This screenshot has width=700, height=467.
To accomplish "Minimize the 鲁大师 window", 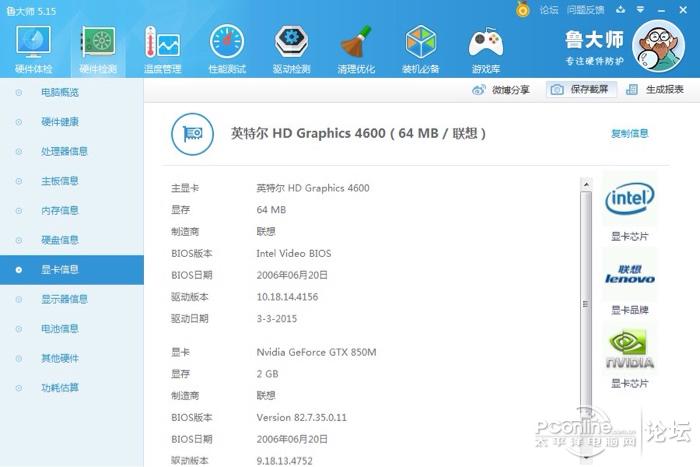I will pyautogui.click(x=662, y=10).
